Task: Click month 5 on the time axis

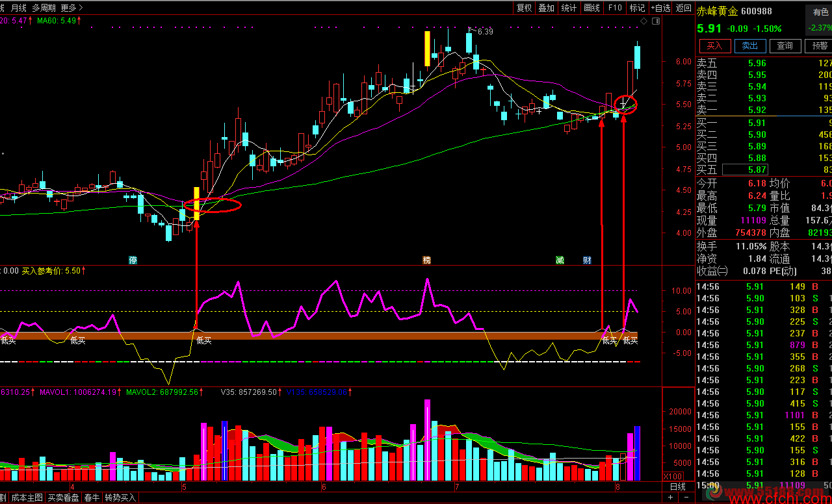Action: tap(184, 486)
